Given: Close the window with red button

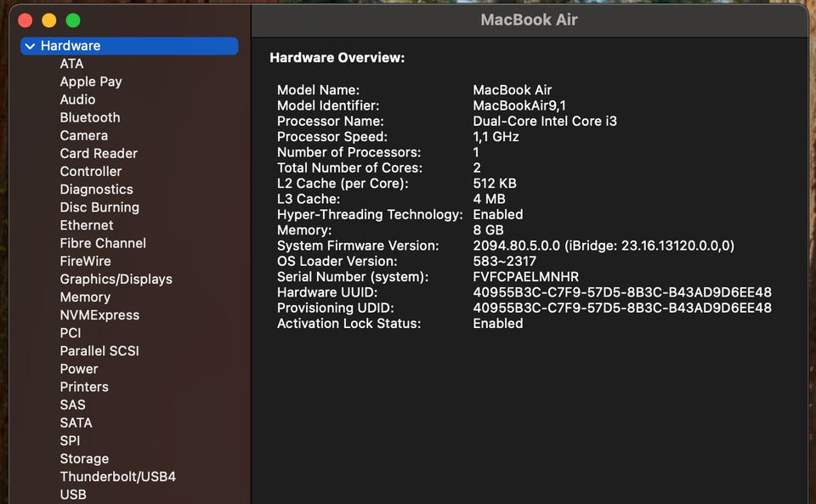Looking at the screenshot, I should [25, 20].
